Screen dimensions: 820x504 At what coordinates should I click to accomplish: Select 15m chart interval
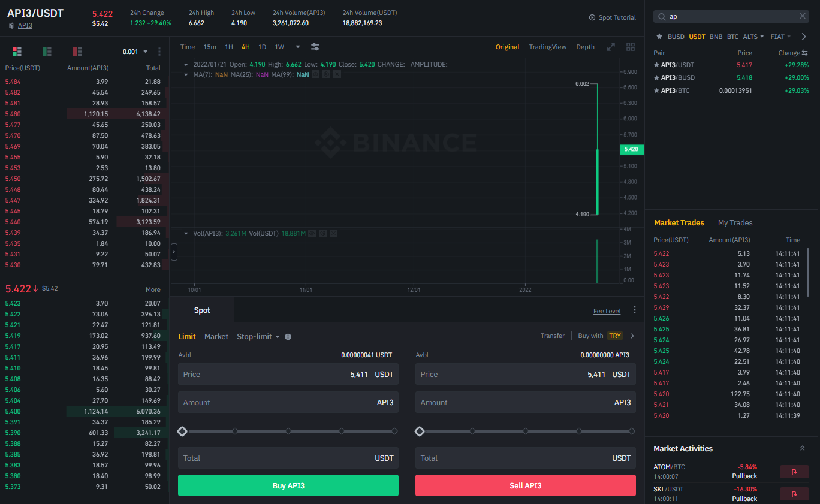[210, 47]
